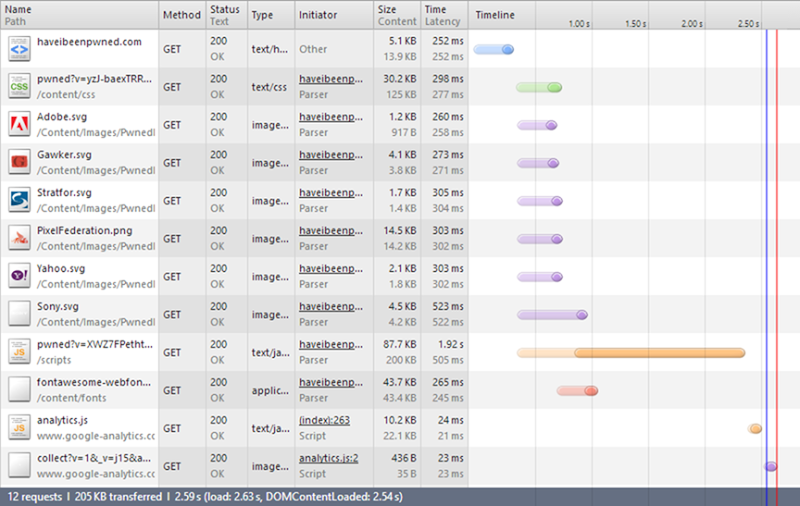800x506 pixels.
Task: Click the fontawesome-webfont file icon
Action: (19, 390)
